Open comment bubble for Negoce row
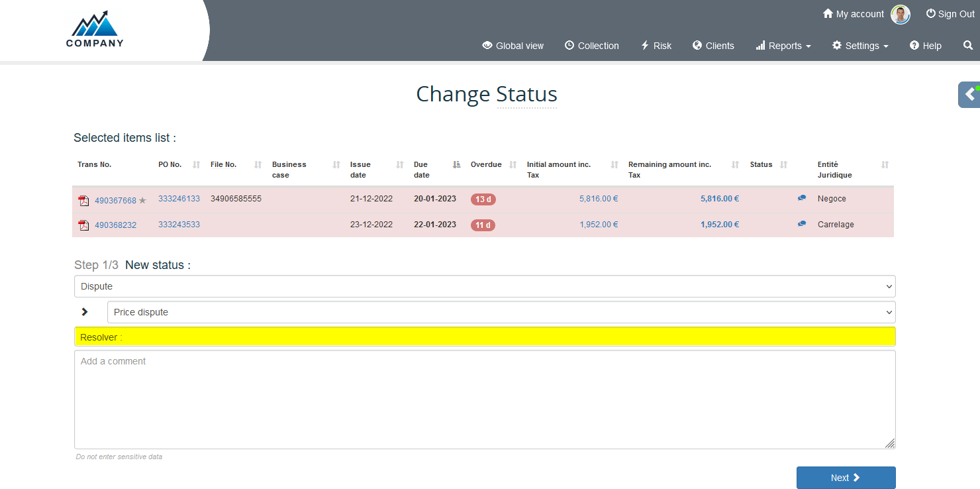980x489 pixels. pyautogui.click(x=802, y=198)
